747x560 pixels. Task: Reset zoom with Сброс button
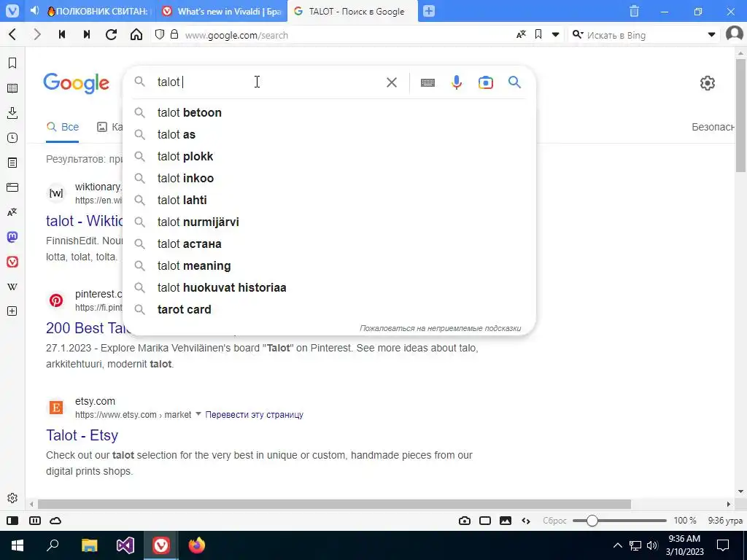point(554,521)
